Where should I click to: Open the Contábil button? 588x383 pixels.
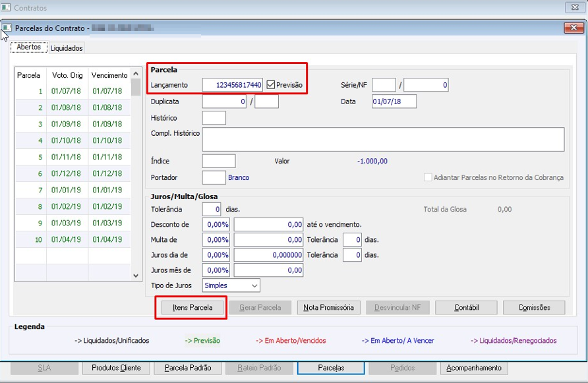[466, 308]
